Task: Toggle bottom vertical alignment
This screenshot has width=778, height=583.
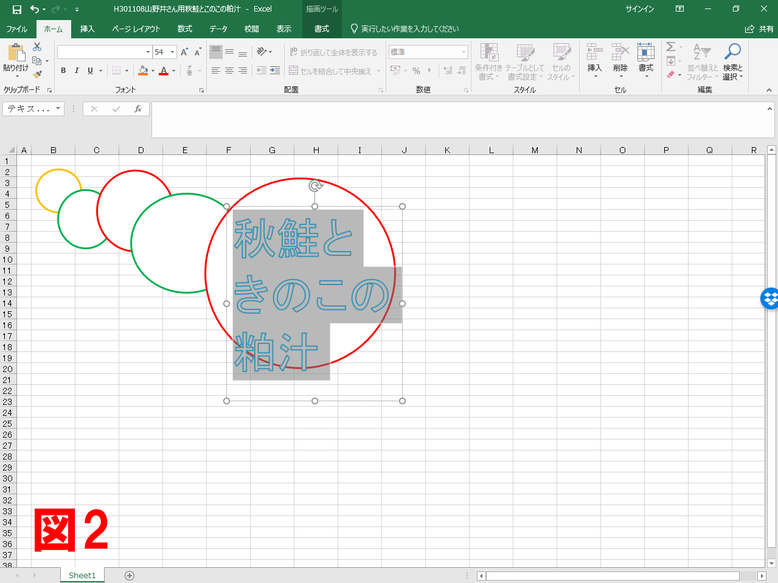Action: pos(243,52)
